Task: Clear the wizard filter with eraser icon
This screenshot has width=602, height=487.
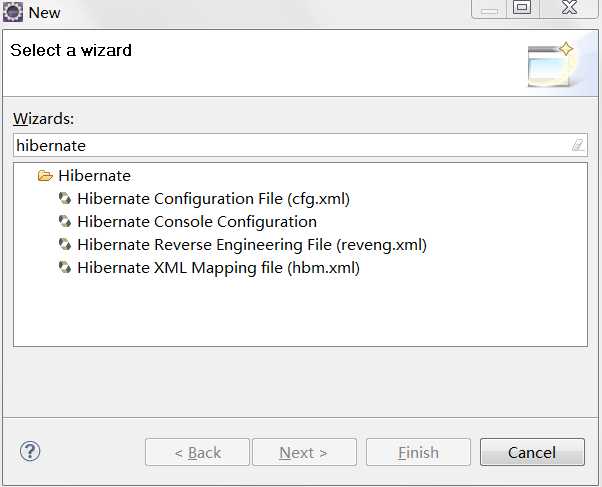Action: click(x=577, y=145)
